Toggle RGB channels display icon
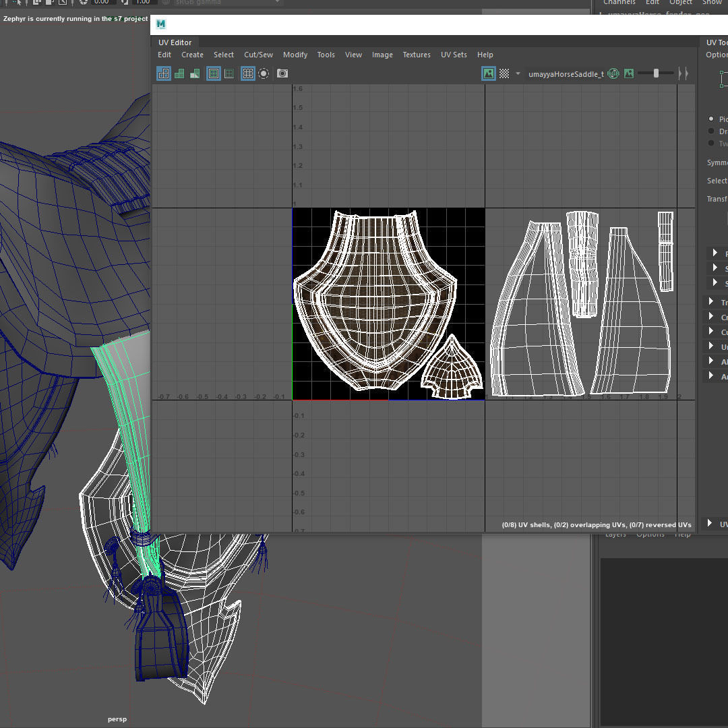Viewport: 728px width, 728px height. [x=613, y=73]
